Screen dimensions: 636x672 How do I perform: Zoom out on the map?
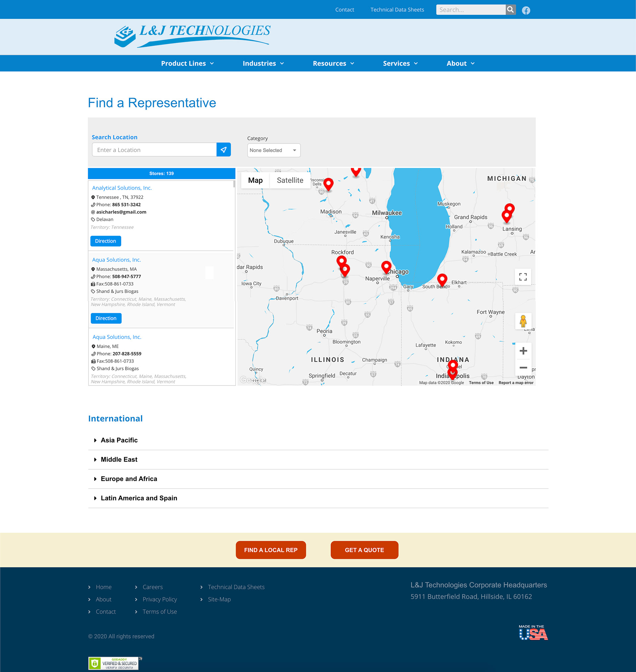click(523, 367)
